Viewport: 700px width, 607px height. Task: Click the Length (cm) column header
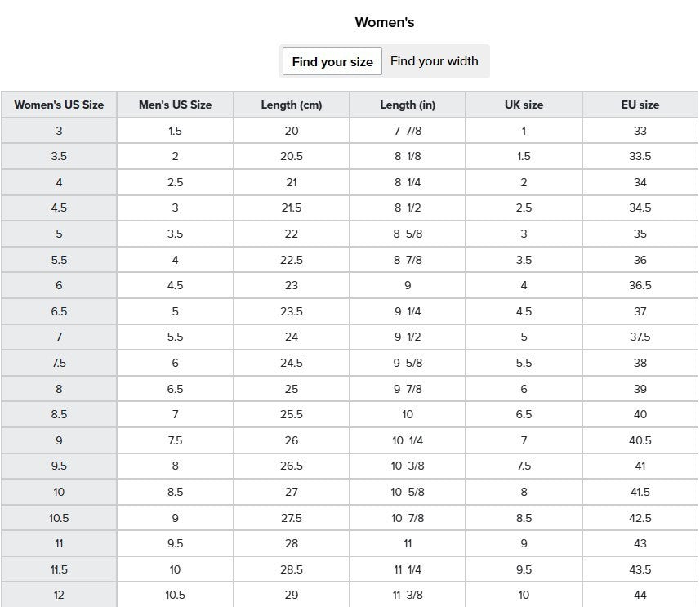[292, 105]
